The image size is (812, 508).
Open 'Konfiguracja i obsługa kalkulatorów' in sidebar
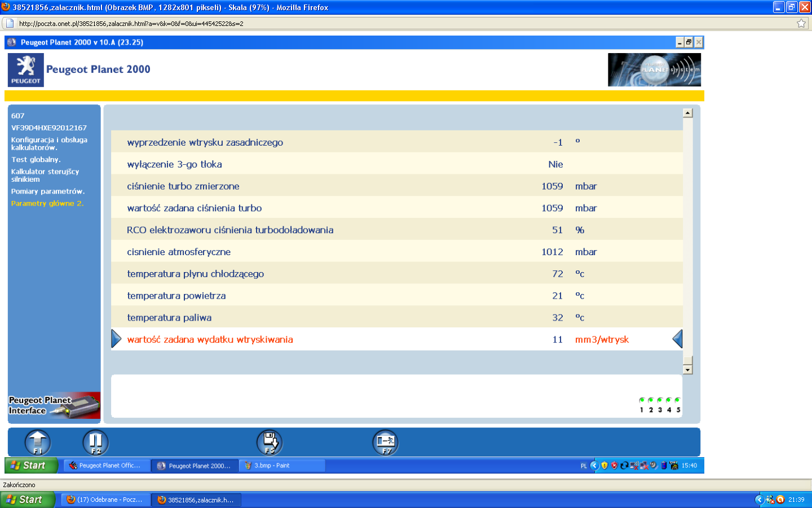point(50,143)
